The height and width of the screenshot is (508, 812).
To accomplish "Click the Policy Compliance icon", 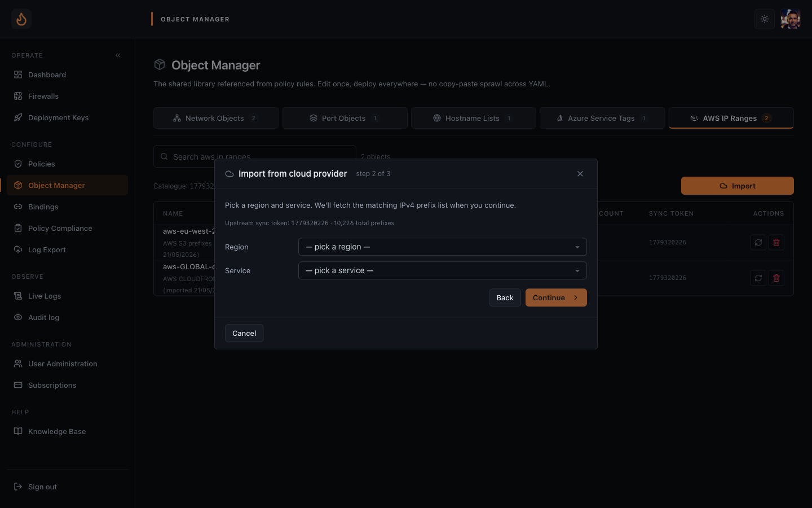I will (18, 228).
